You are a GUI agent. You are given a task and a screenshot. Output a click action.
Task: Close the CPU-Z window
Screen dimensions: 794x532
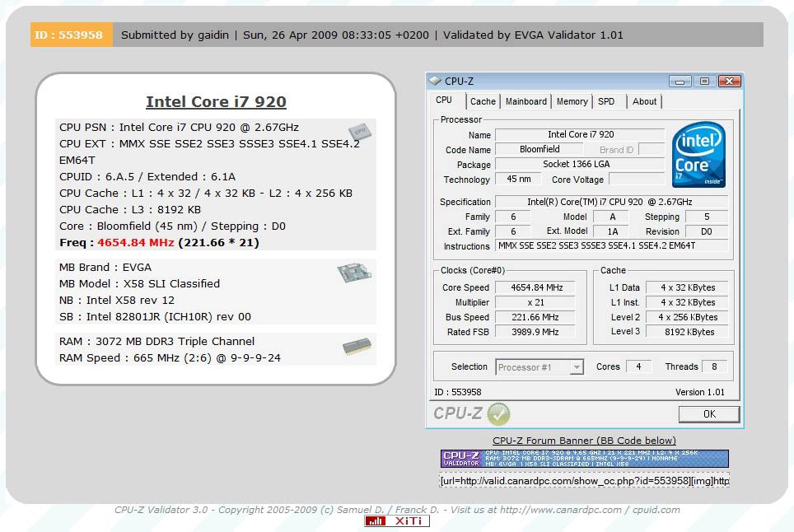(729, 81)
